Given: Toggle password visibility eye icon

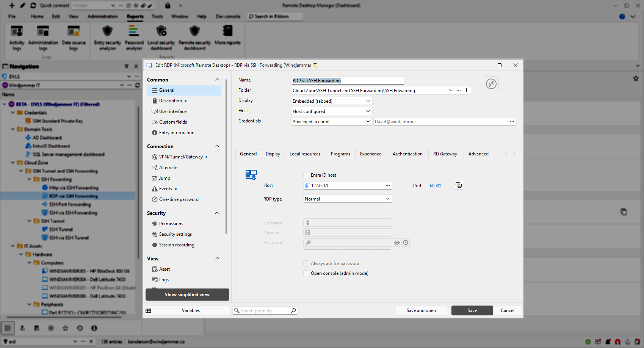Looking at the screenshot, I should 397,243.
